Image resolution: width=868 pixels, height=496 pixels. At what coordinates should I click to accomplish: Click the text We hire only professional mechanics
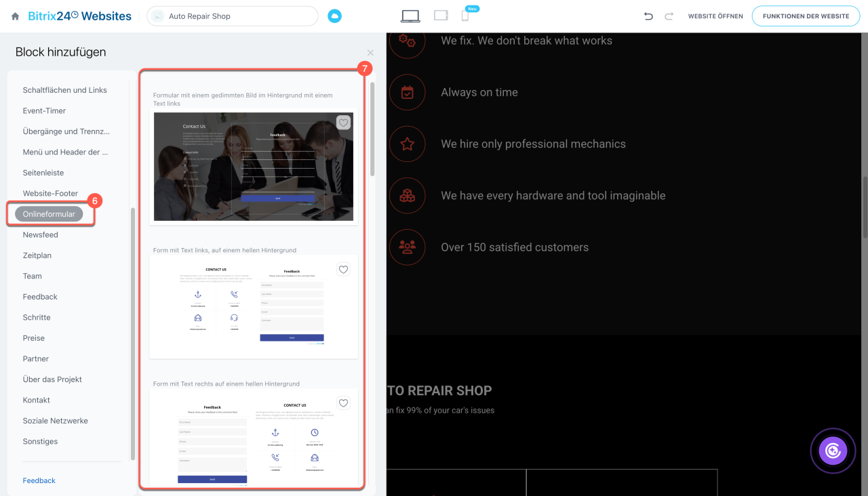pos(533,144)
